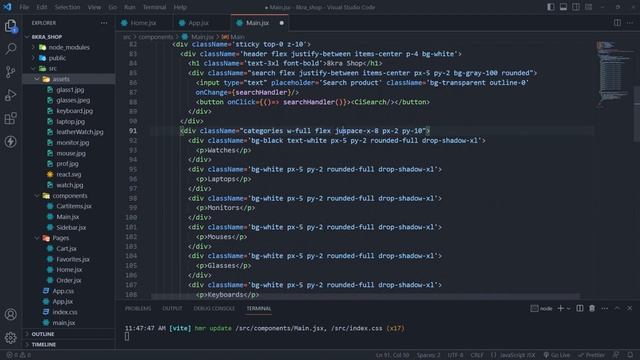Open the Source Control view icon
The width and height of the screenshot is (640, 360).
11,72
